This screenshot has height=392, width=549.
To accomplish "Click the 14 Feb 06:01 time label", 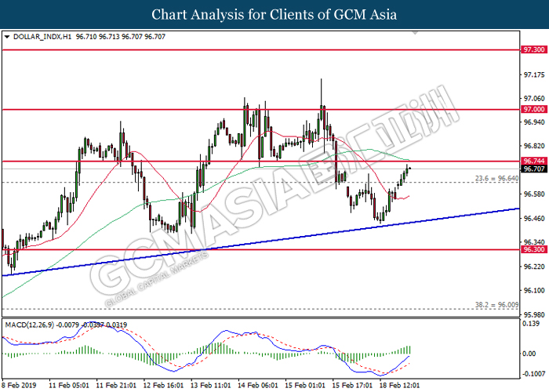I will click(x=258, y=386).
